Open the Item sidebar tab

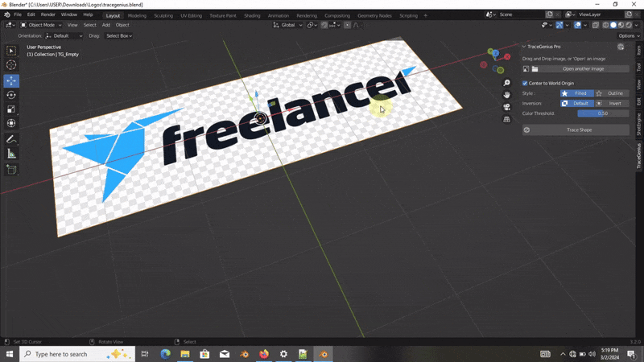(x=638, y=50)
